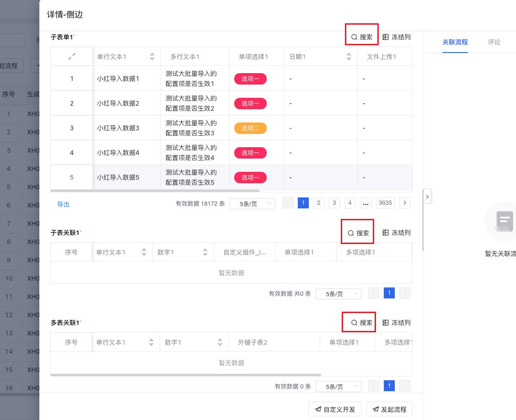Click the search icon for 子表单1
Image resolution: width=516 pixels, height=420 pixels.
click(x=354, y=37)
